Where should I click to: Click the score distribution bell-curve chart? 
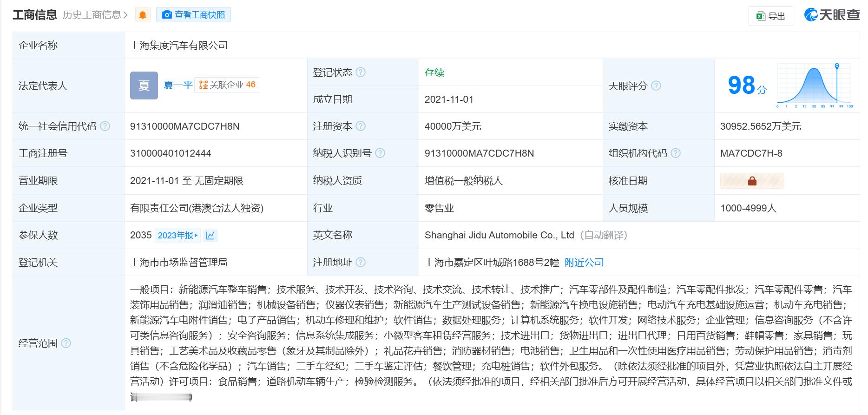[x=815, y=86]
